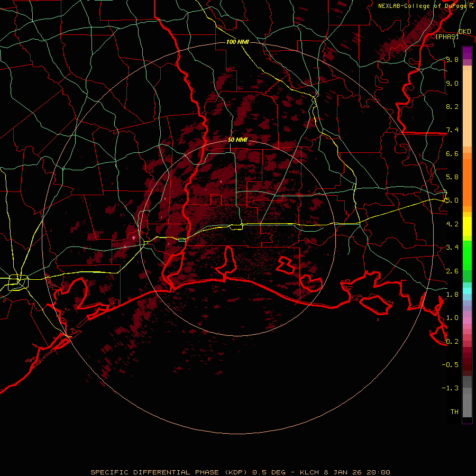The image size is (476, 476).
Task: Click the 3.4 scale value
Action: (452, 248)
